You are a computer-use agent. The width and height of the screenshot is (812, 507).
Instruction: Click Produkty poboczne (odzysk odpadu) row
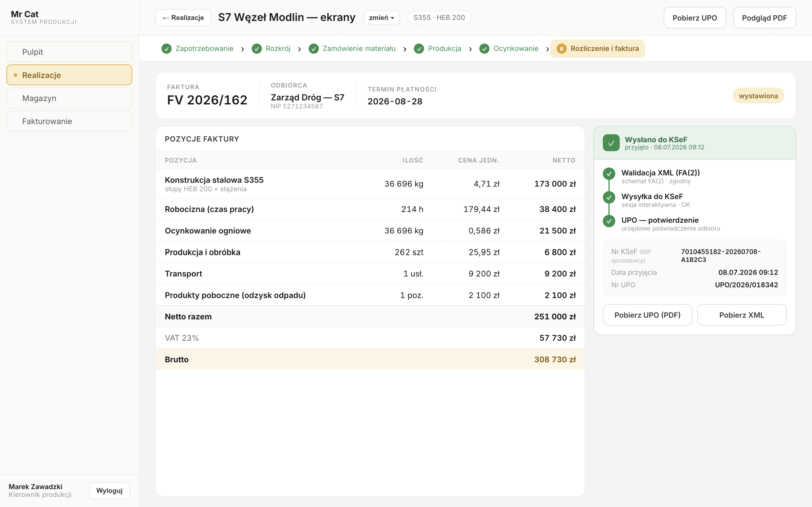point(370,295)
